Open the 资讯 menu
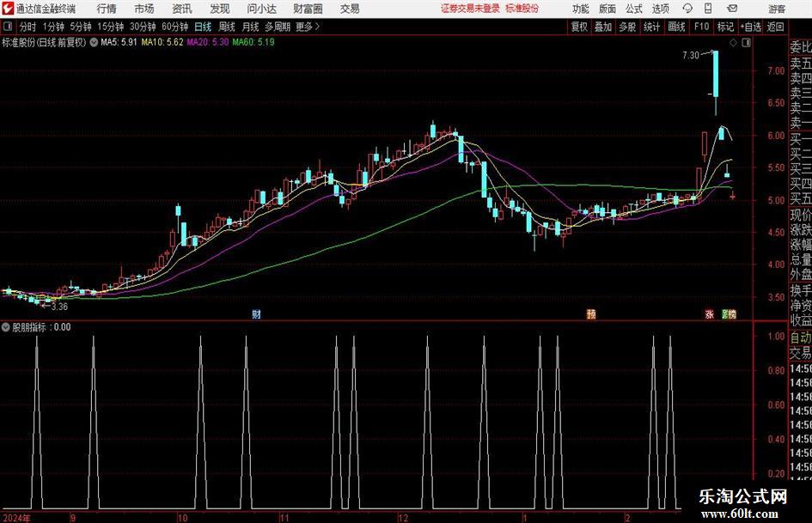Screen dimensions: 812x523 click(x=182, y=9)
